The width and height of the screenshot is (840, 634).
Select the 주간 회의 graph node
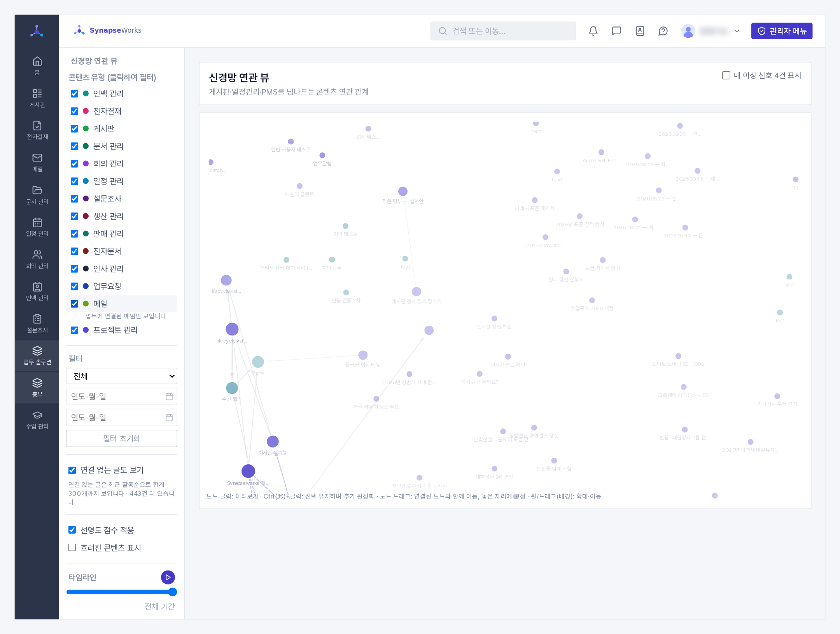pos(232,388)
